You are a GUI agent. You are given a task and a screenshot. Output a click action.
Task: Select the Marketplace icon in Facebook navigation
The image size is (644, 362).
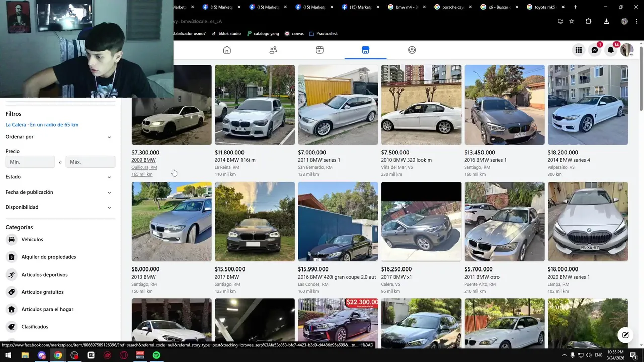coord(366,50)
